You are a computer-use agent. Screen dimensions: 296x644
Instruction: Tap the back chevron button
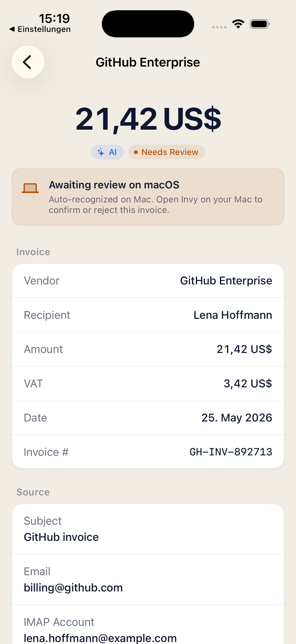(x=28, y=62)
